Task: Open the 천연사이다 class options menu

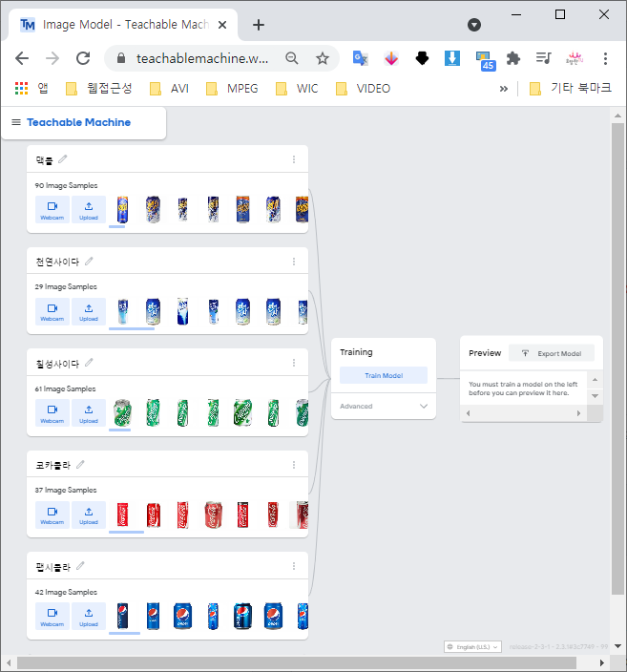Action: [294, 262]
